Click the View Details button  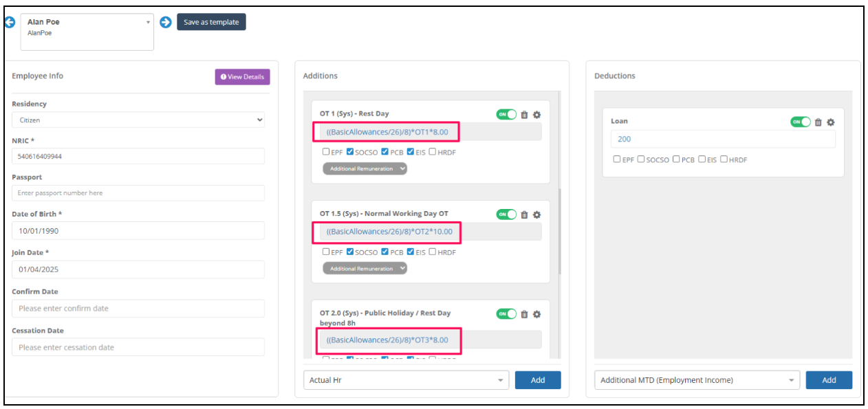pos(242,77)
